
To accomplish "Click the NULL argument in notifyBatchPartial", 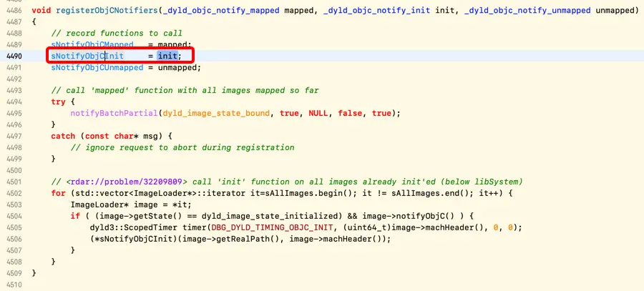I will (x=318, y=113).
